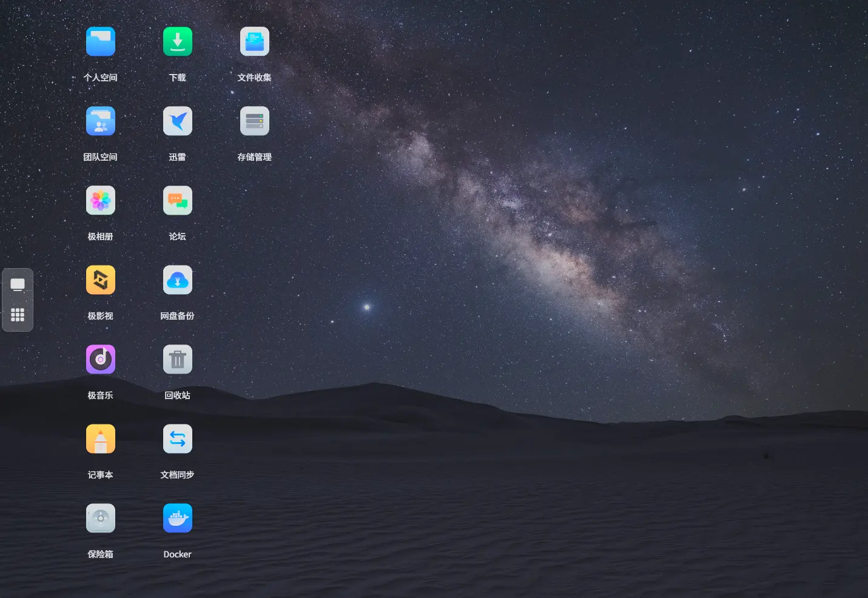The height and width of the screenshot is (598, 868).
Task: Open 存储管理 storage manager
Action: [x=255, y=121]
